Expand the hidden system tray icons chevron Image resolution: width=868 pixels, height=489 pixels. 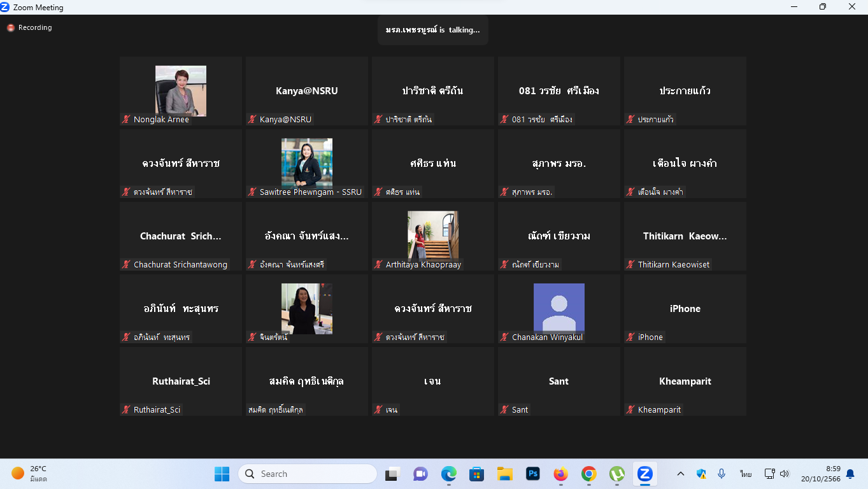point(681,474)
